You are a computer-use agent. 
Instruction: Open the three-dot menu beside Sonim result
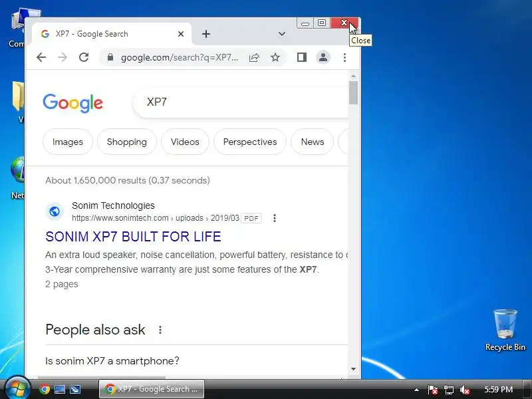[275, 218]
